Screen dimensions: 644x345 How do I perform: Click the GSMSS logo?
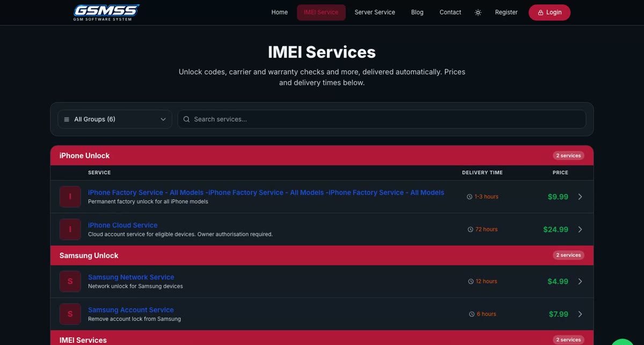(x=106, y=12)
